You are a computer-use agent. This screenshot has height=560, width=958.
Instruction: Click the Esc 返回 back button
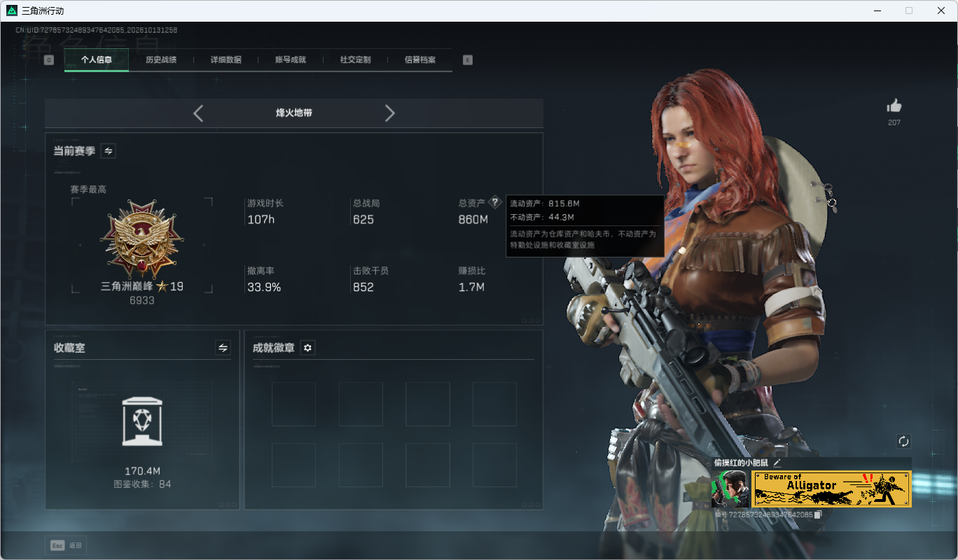(67, 545)
